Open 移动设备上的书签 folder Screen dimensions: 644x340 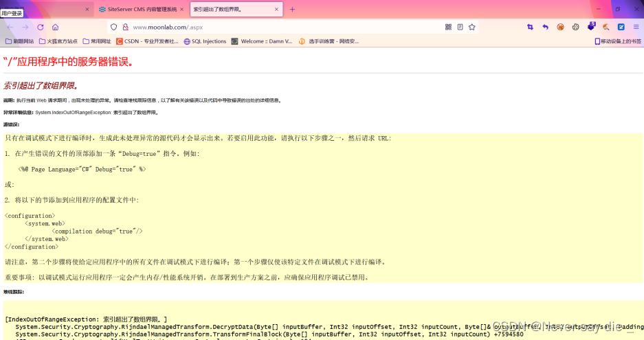click(618, 41)
